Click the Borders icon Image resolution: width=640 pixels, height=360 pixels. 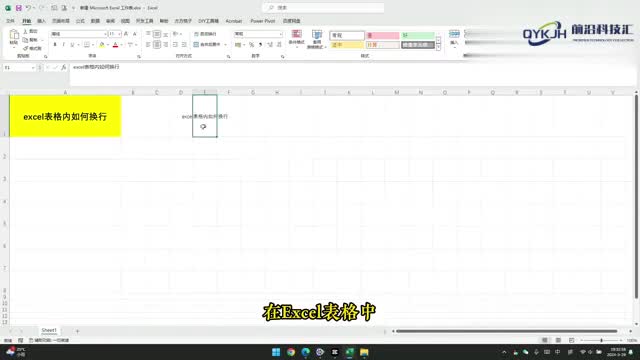[x=87, y=44]
